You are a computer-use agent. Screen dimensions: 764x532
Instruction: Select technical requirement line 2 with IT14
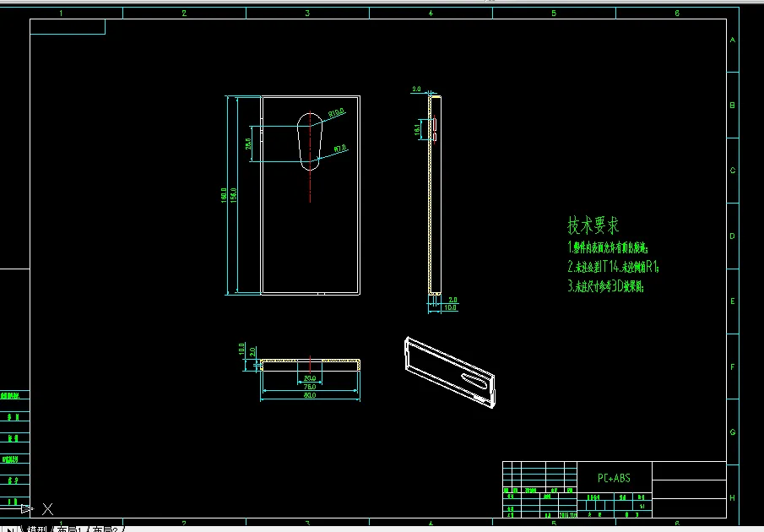pos(614,267)
